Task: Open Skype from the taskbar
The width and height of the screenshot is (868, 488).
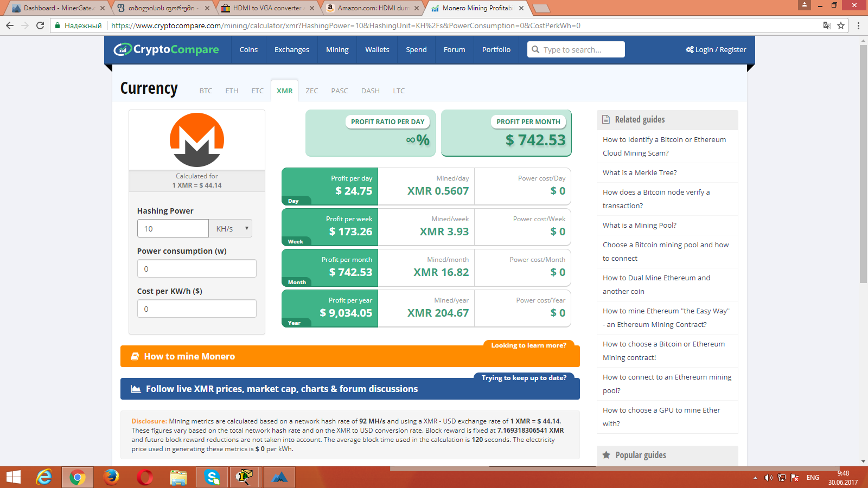Action: coord(212,477)
